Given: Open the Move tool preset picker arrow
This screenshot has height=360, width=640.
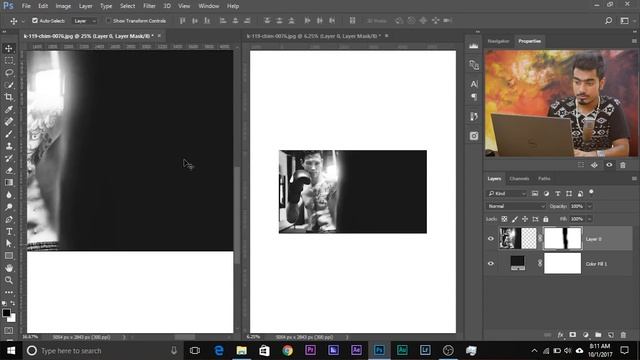Looking at the screenshot, I should click(x=23, y=21).
